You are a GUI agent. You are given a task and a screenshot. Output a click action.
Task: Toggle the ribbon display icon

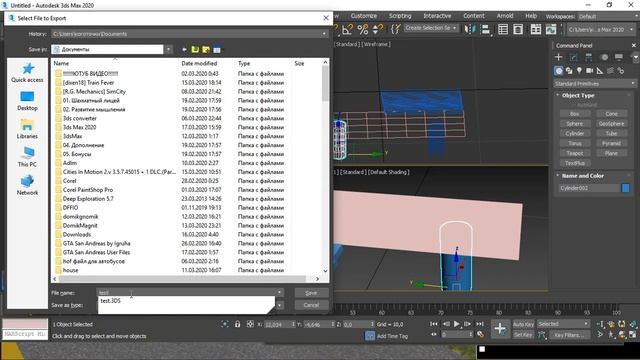[536, 29]
